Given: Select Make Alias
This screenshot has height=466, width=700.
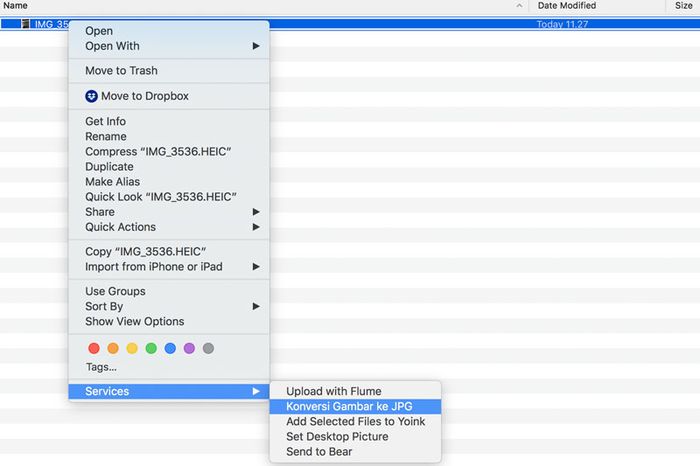Looking at the screenshot, I should pyautogui.click(x=169, y=182).
